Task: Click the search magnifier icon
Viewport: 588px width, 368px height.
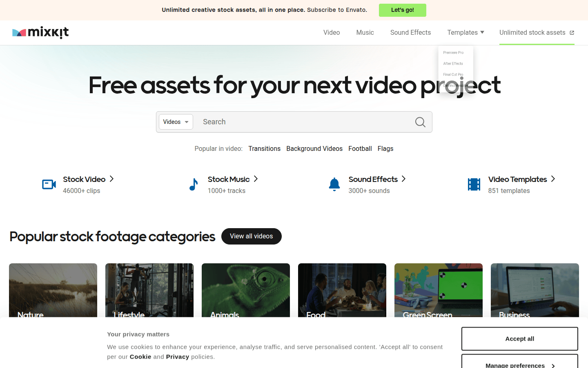Action: tap(420, 122)
